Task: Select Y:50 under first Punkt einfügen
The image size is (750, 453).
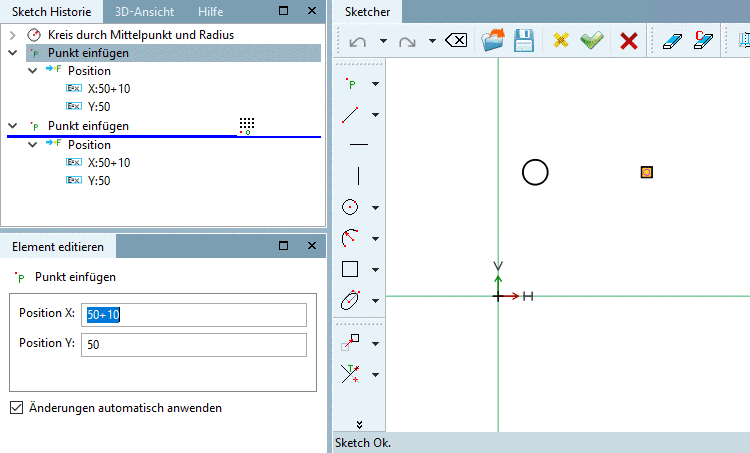Action: pos(99,106)
